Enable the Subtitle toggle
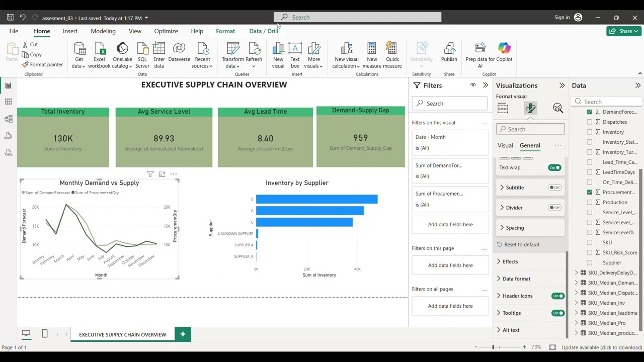 click(554, 188)
